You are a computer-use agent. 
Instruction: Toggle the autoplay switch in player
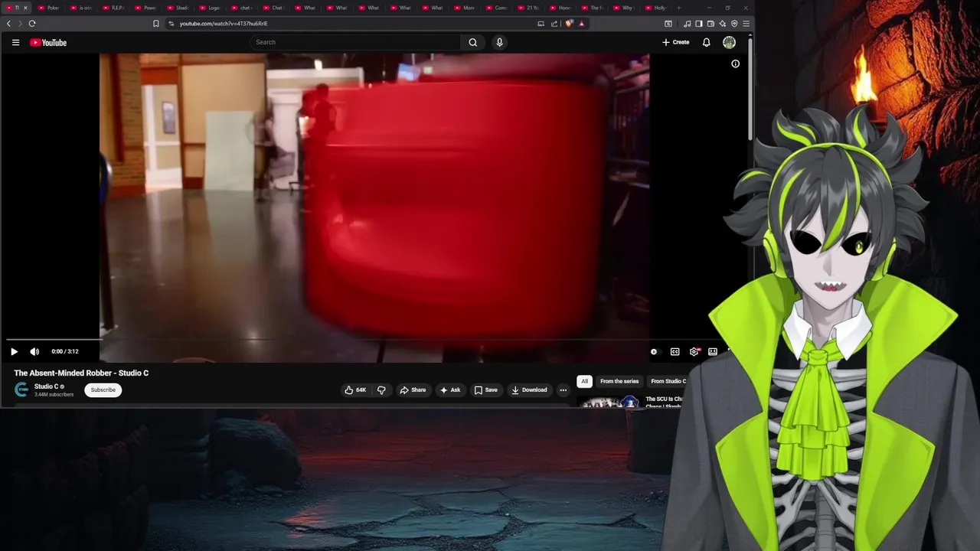654,351
